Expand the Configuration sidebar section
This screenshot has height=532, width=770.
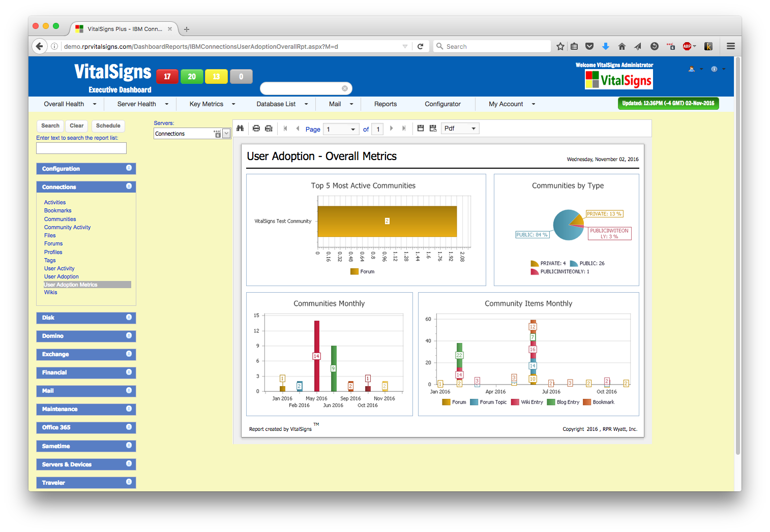[x=129, y=168]
